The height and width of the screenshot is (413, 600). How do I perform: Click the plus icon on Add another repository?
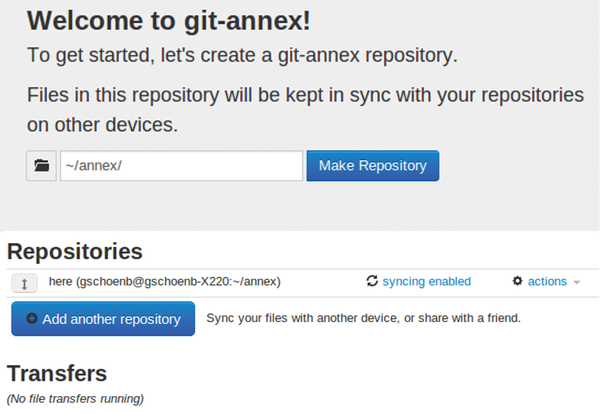[32, 318]
